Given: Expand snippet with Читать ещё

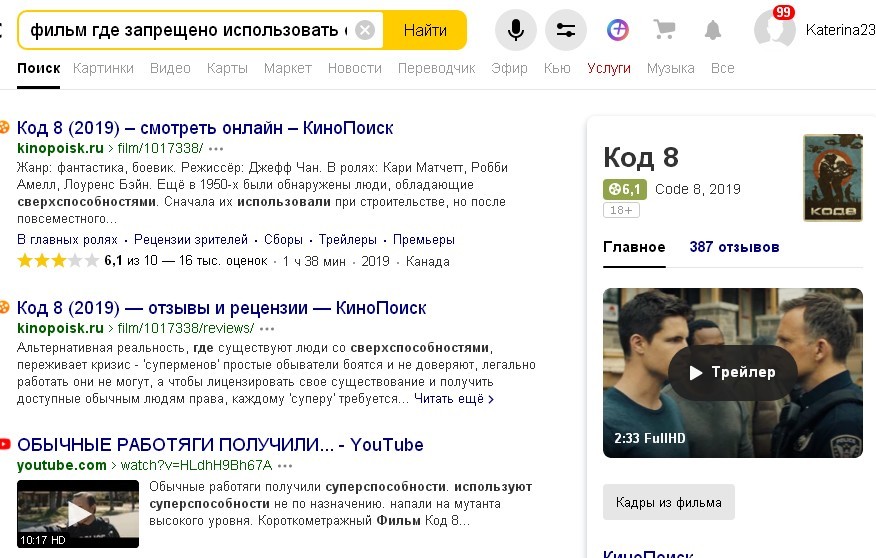Looking at the screenshot, I should point(454,399).
